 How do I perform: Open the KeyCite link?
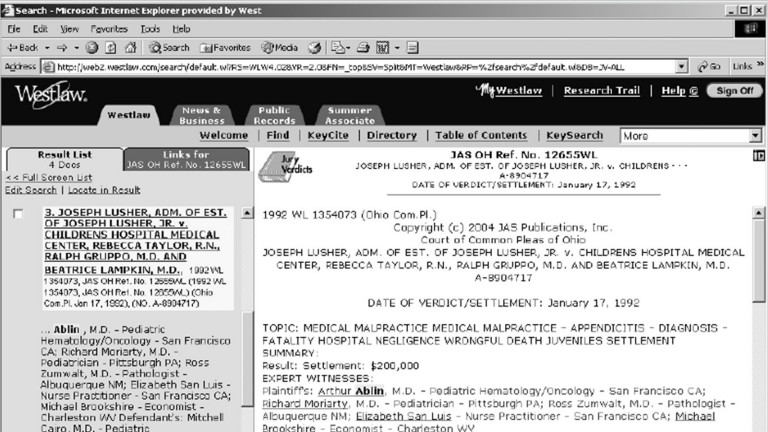[327, 136]
